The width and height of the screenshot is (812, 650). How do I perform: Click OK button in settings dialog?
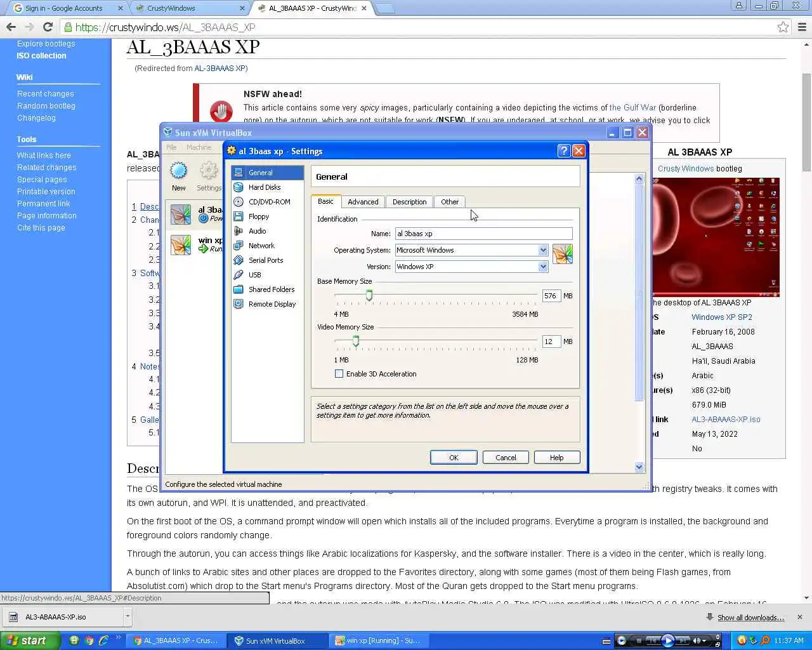pos(454,458)
